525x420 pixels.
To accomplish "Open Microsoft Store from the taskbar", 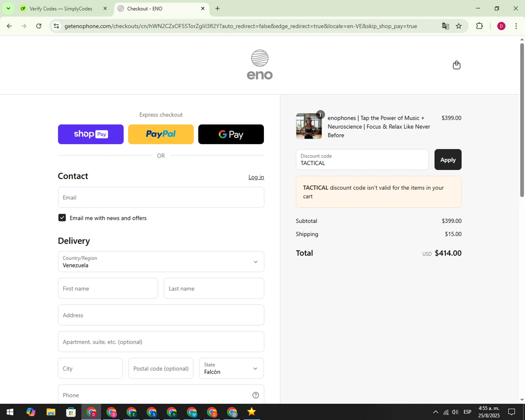I will pyautogui.click(x=71, y=412).
